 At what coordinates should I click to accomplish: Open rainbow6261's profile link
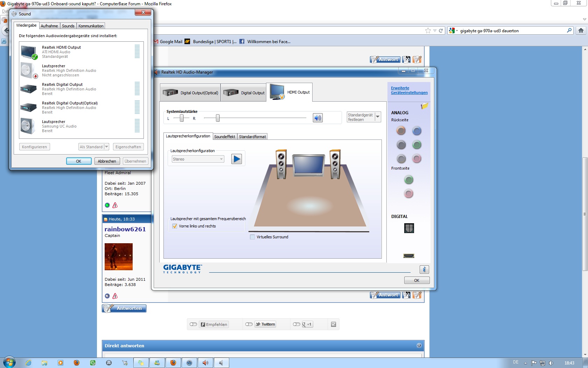point(125,229)
